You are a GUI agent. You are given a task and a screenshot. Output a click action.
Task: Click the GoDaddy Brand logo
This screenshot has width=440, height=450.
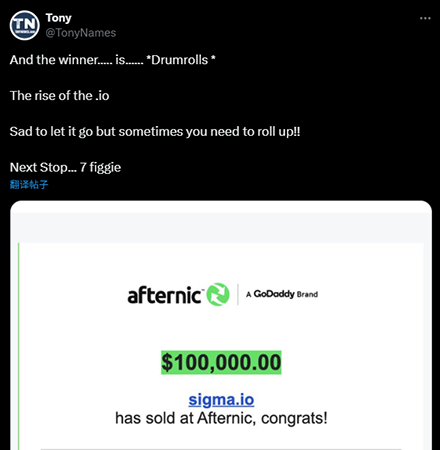click(282, 294)
